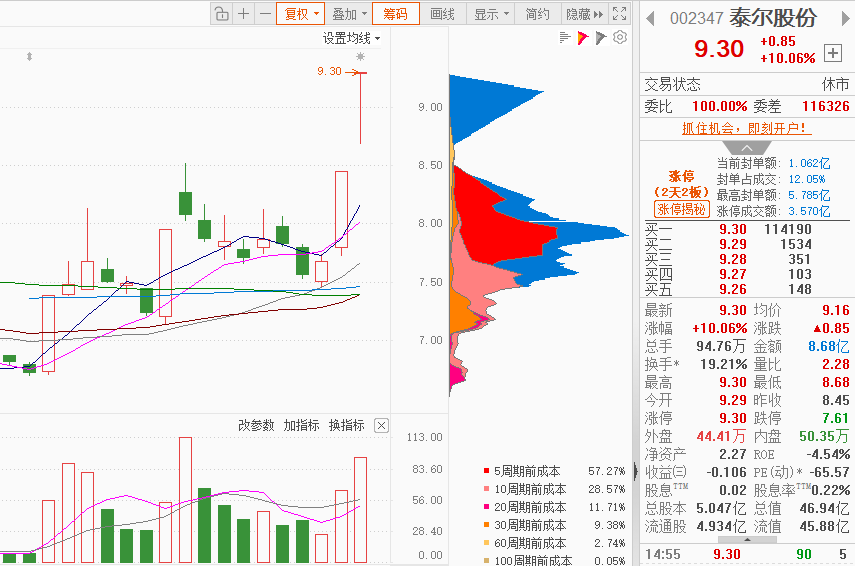Click the 外盘 value 44.41万
Screen dimensions: 855x566
pyautogui.click(x=721, y=436)
